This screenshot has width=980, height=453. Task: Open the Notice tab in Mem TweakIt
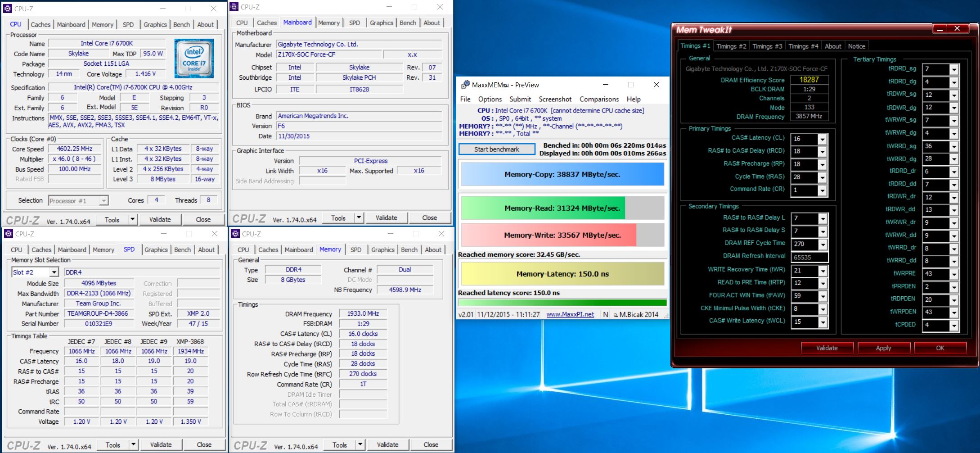tap(856, 46)
